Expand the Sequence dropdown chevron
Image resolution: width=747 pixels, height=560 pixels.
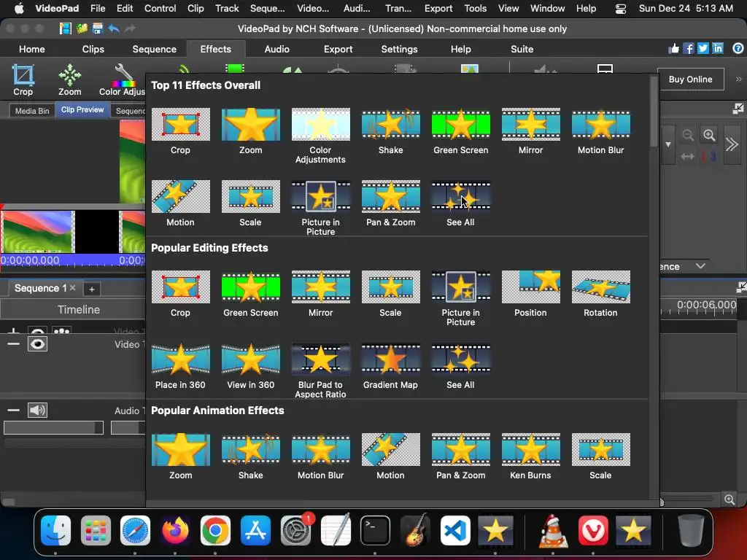[700, 265]
